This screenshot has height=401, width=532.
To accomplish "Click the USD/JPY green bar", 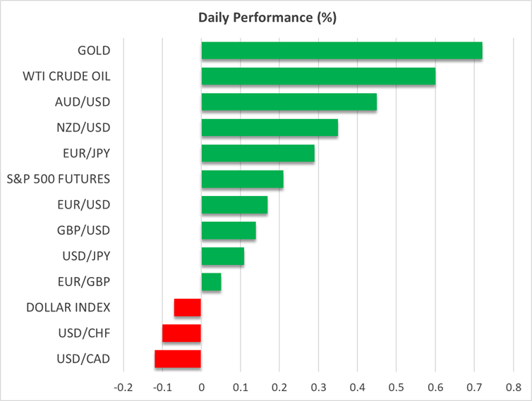I will [x=222, y=257].
